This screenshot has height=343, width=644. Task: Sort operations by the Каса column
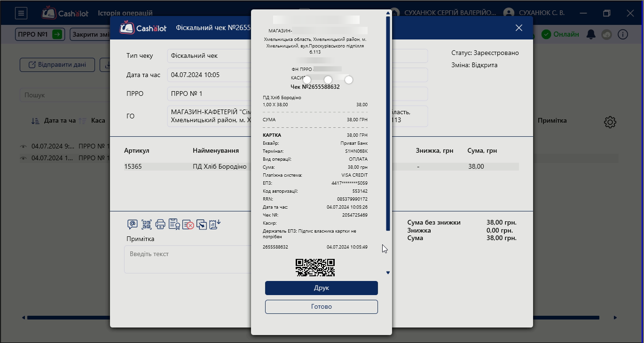(x=83, y=121)
